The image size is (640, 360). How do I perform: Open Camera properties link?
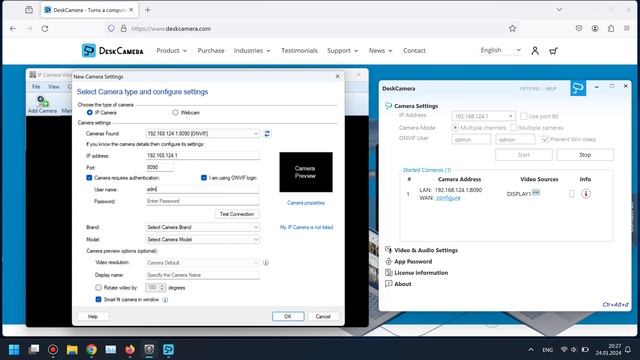click(x=306, y=202)
